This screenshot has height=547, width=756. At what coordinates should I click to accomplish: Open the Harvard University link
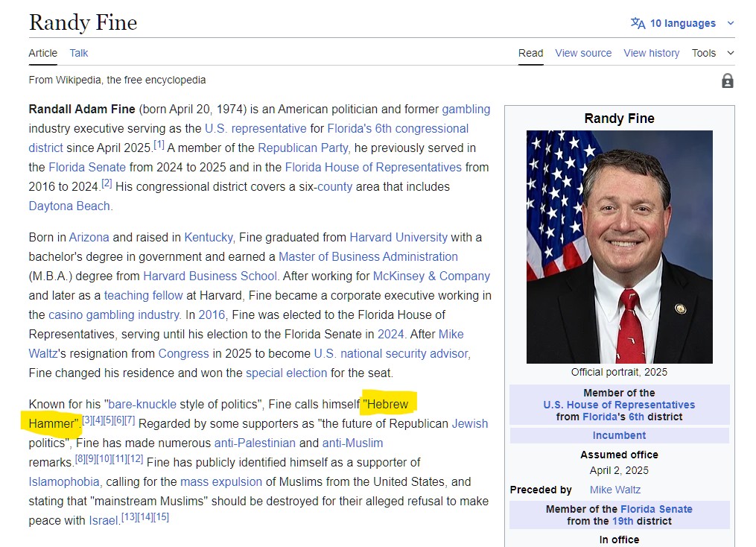point(398,238)
